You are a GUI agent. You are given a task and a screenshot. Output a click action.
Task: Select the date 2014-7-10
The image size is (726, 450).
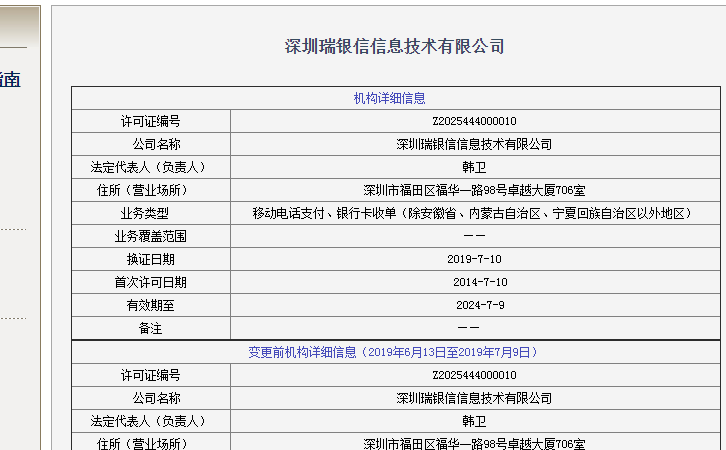(x=481, y=282)
